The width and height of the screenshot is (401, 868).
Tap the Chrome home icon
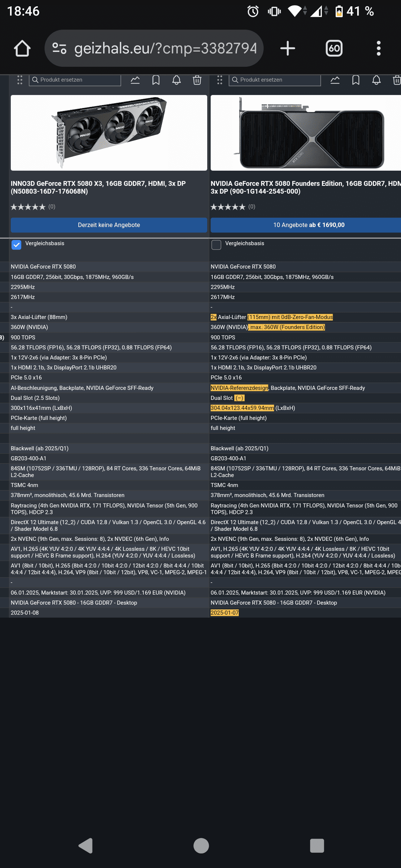(22, 49)
